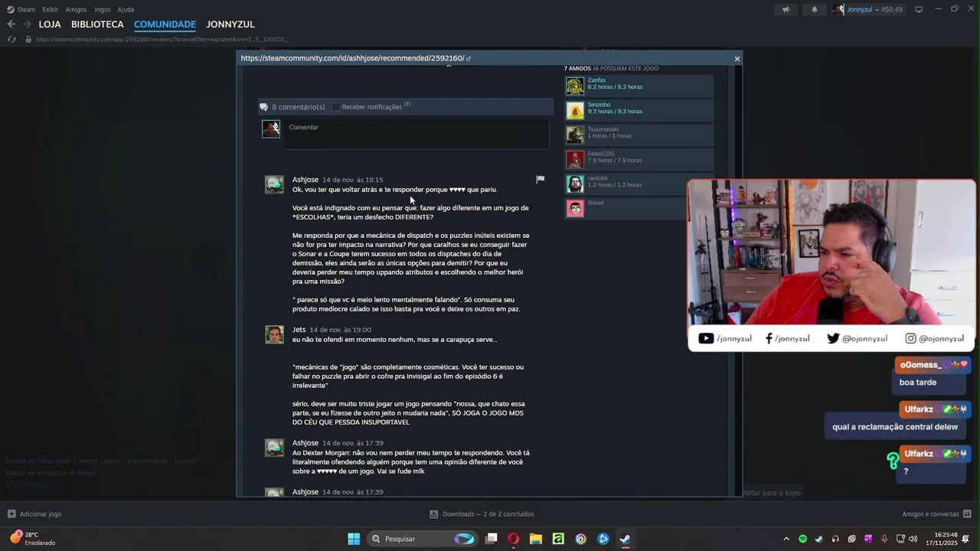The height and width of the screenshot is (551, 980).
Task: Go back with the navigation arrow
Action: click(x=11, y=24)
